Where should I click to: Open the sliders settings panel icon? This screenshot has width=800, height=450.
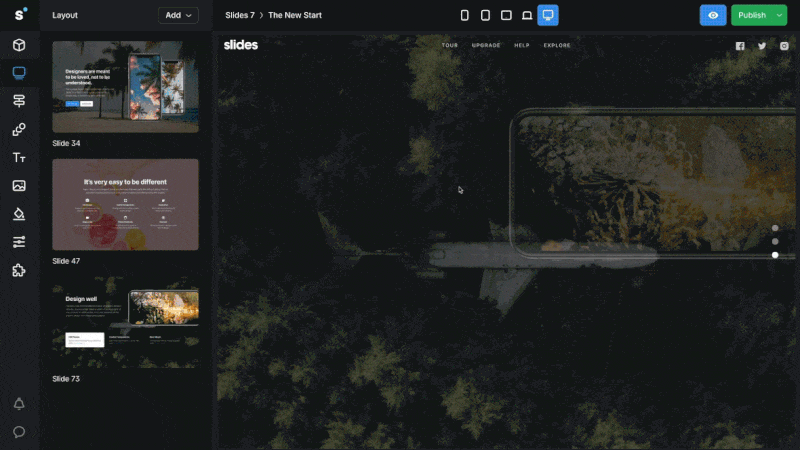19,242
